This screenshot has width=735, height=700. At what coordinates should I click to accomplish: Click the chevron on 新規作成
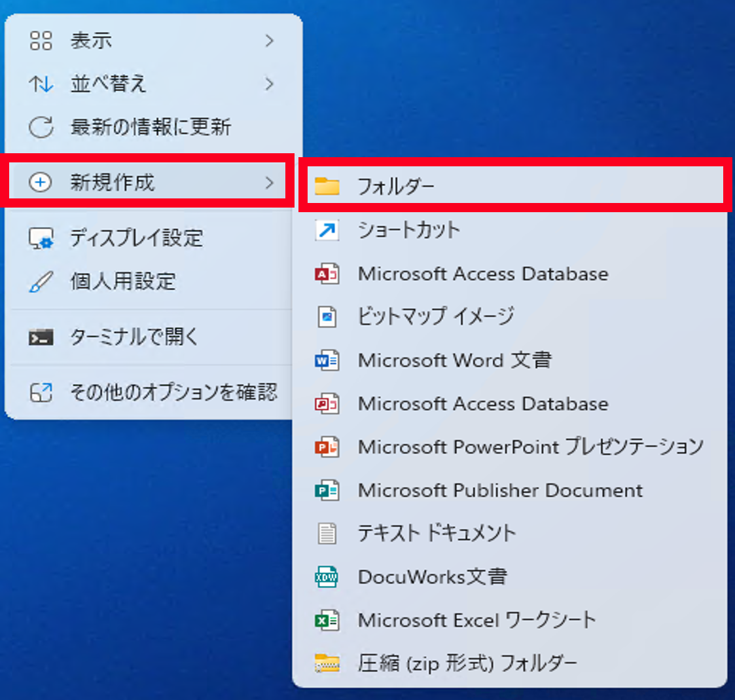tap(269, 183)
